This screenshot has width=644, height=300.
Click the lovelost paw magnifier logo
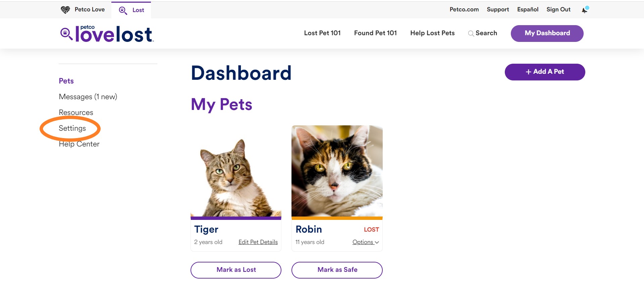click(66, 34)
